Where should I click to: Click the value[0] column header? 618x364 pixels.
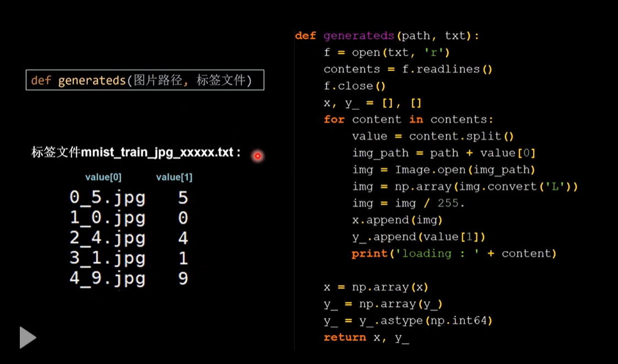(x=104, y=177)
